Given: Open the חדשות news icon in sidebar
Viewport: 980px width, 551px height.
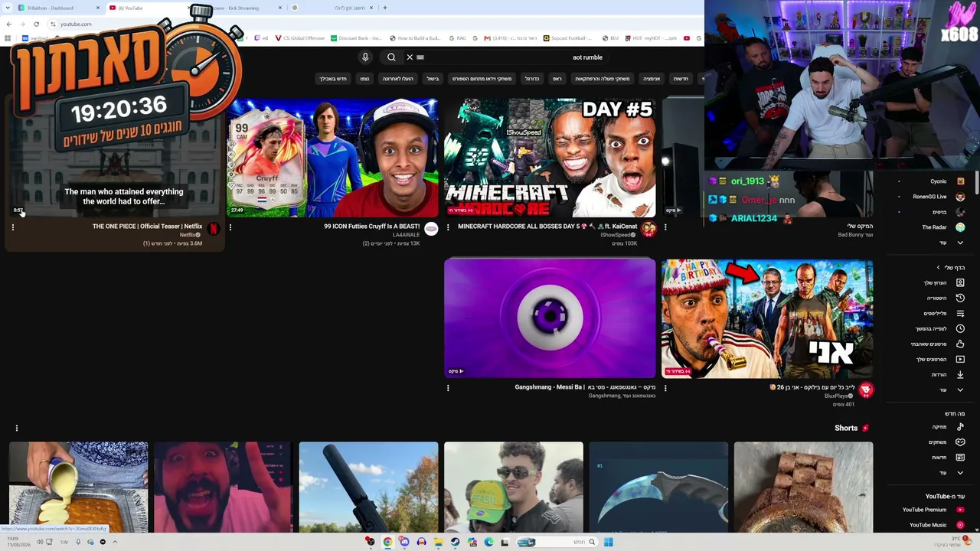Looking at the screenshot, I should point(960,458).
